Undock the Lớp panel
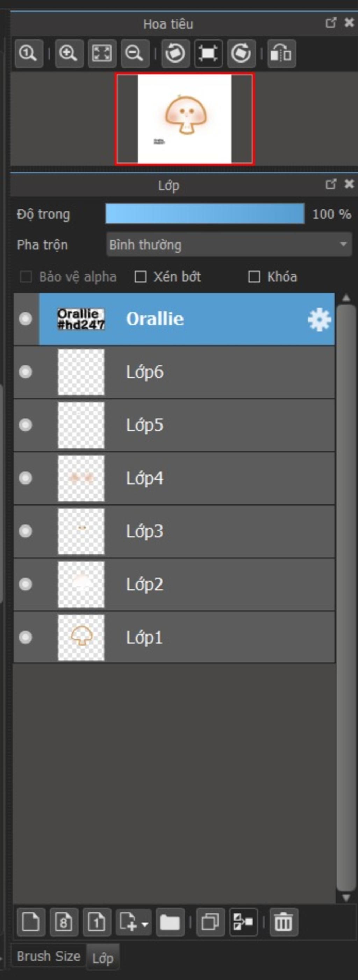The width and height of the screenshot is (358, 980). point(331,184)
